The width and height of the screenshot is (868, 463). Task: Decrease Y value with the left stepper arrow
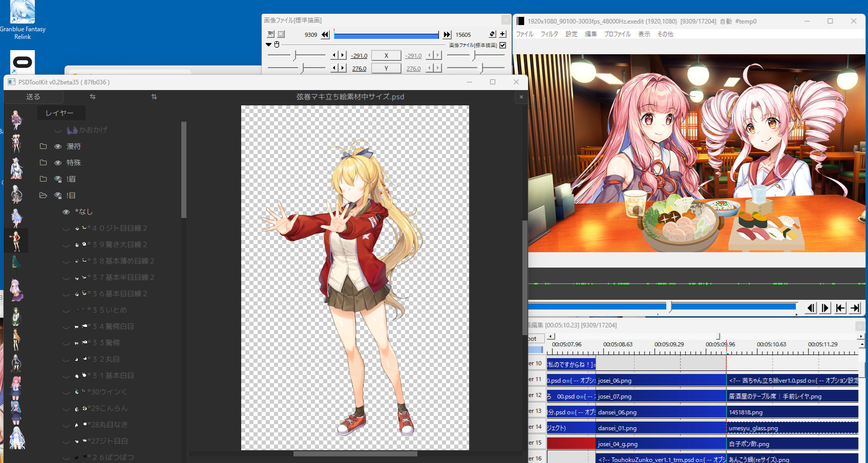[334, 68]
